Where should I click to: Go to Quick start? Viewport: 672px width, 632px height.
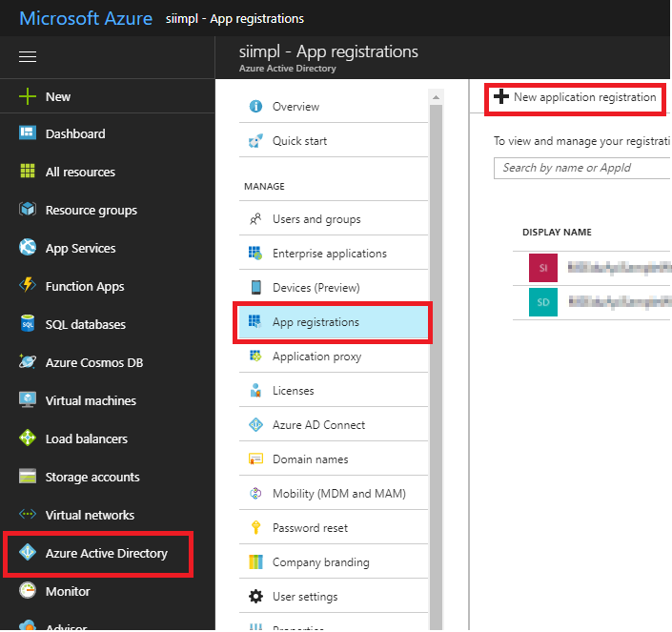point(334,140)
